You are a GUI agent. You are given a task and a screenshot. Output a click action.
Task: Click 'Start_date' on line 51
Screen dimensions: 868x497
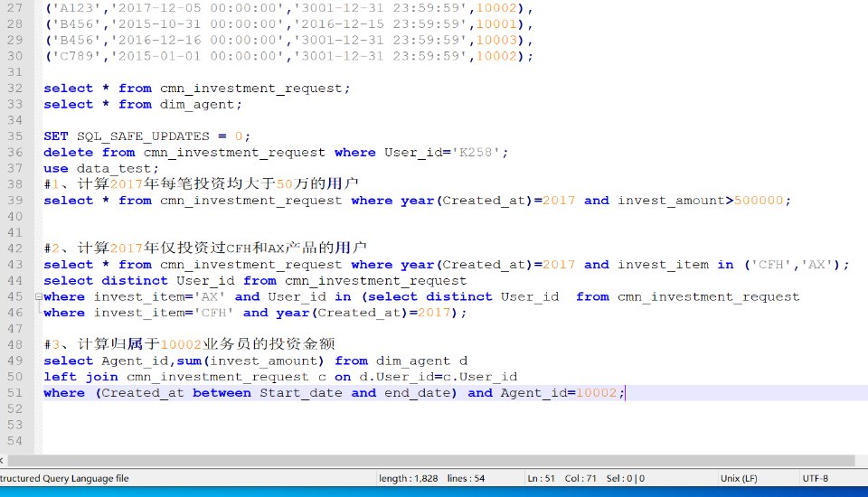click(301, 393)
